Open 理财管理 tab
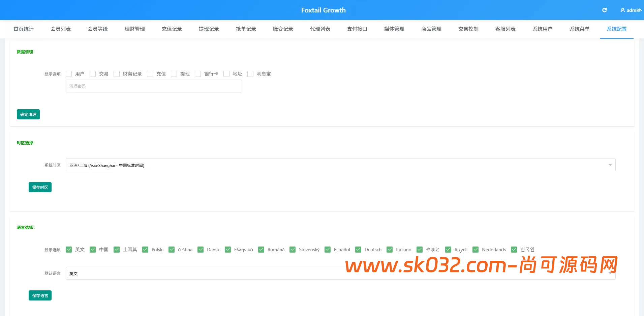 135,29
